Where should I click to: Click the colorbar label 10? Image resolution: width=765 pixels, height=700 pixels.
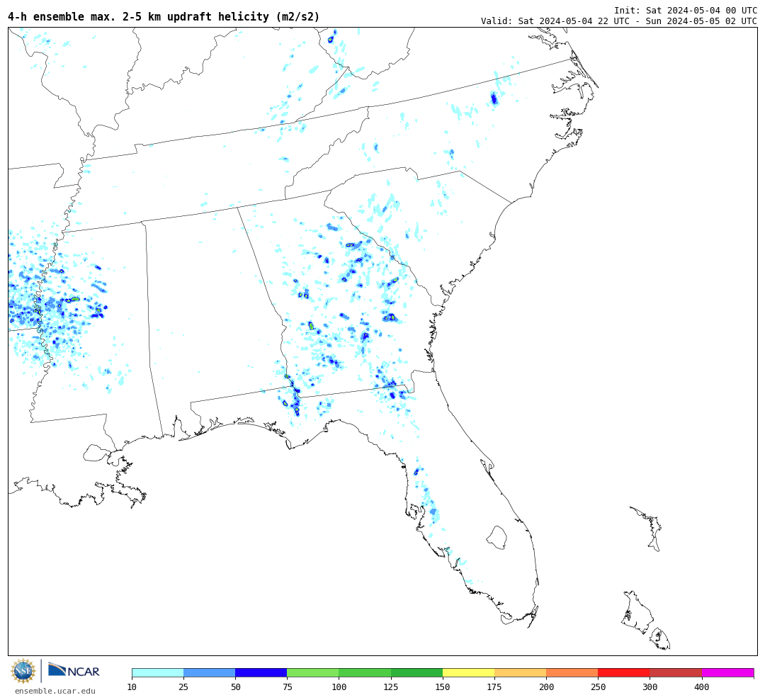[132, 687]
